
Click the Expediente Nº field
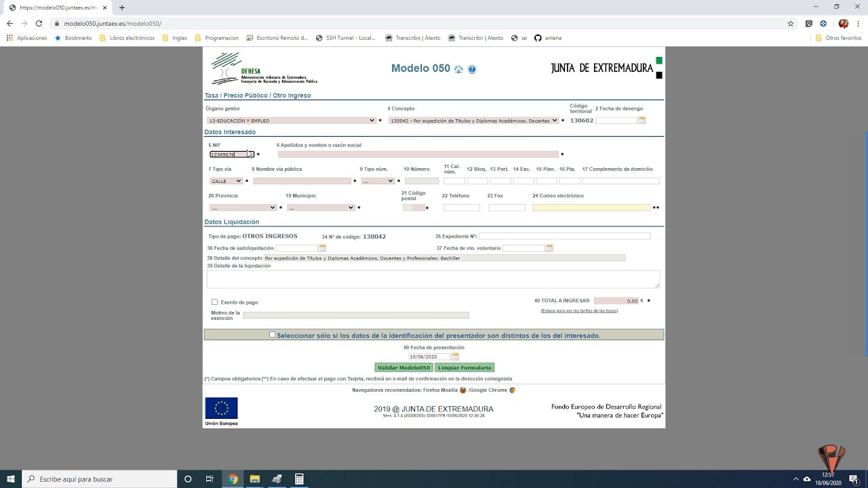[x=565, y=236]
